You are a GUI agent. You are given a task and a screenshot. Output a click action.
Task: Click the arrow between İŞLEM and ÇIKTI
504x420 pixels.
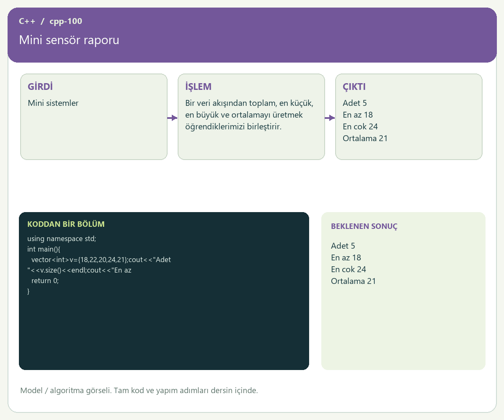coord(330,118)
